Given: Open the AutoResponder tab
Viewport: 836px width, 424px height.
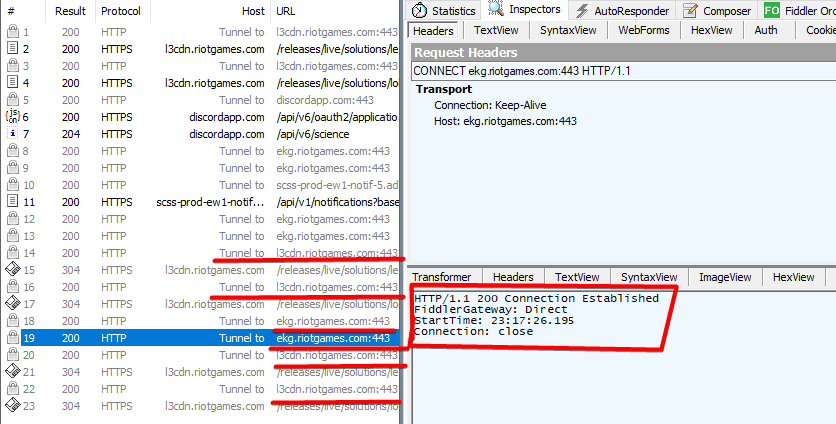Looking at the screenshot, I should [622, 11].
